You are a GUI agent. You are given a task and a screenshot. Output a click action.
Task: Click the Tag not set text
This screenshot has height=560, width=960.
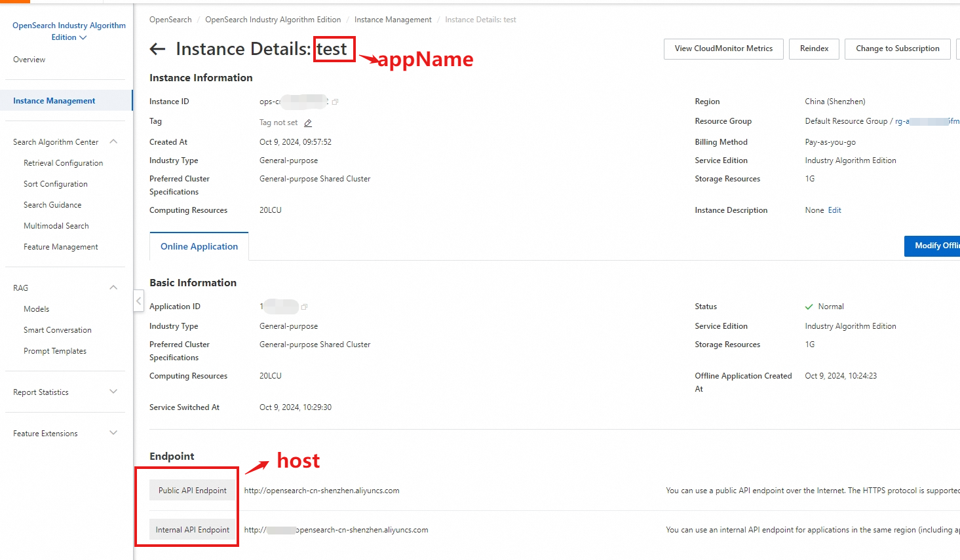click(x=278, y=122)
